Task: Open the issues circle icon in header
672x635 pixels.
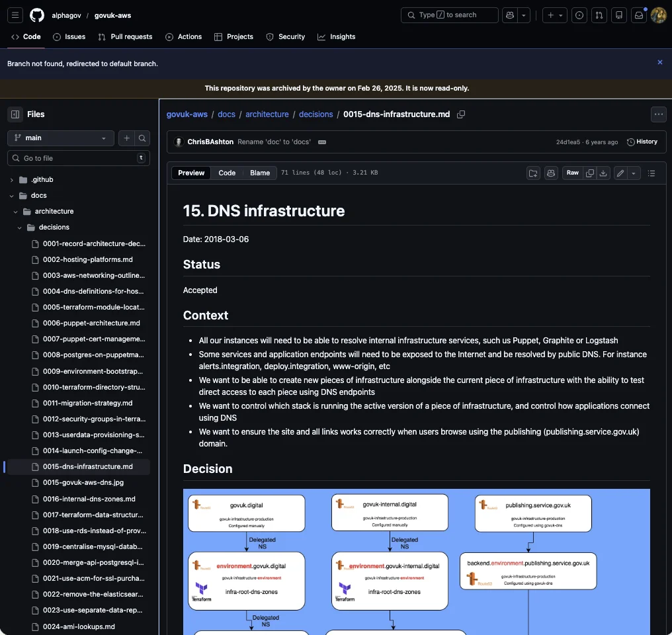Action: point(579,15)
